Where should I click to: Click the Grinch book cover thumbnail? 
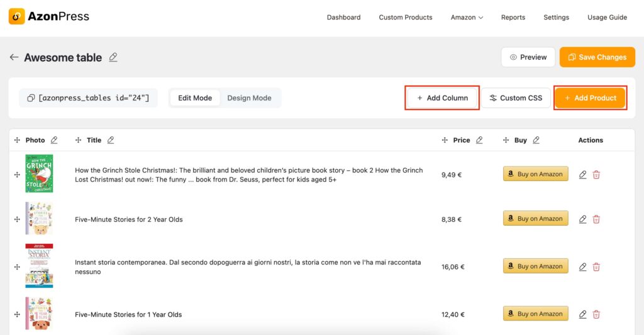pyautogui.click(x=39, y=173)
